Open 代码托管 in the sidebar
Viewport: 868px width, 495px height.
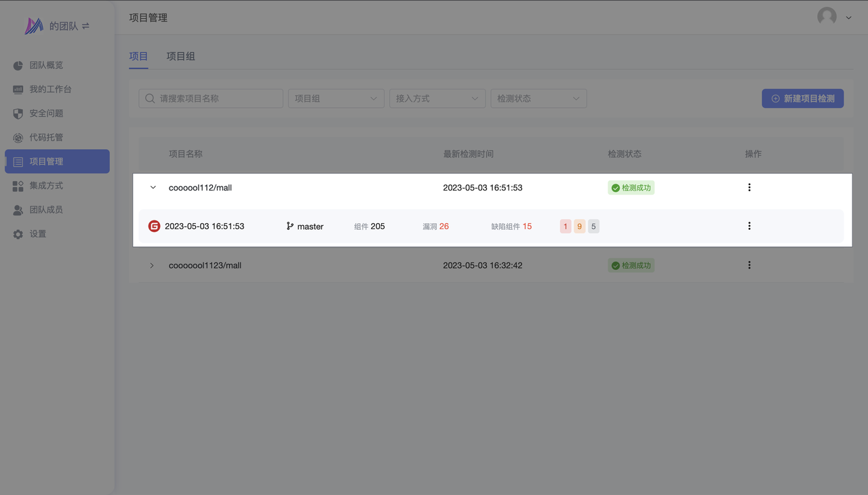(x=46, y=138)
